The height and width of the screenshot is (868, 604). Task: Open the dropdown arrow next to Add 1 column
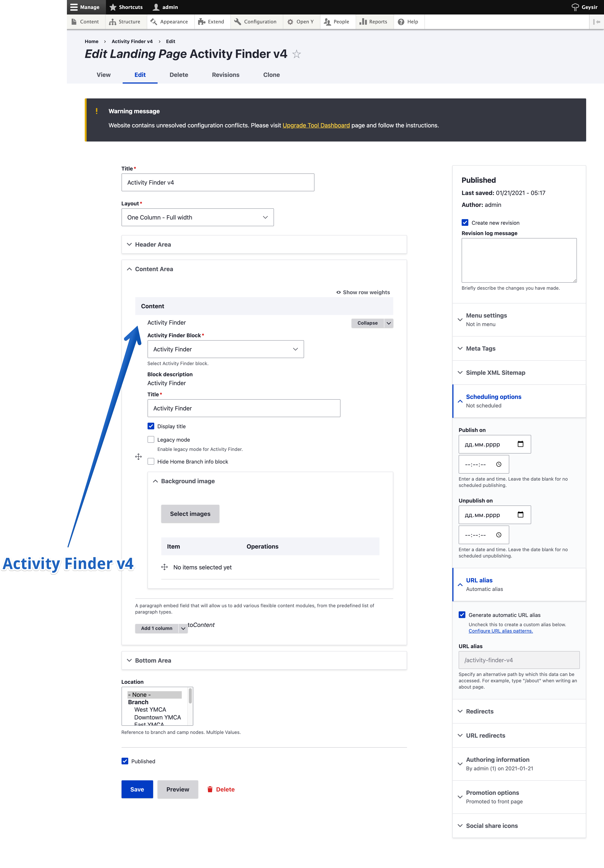coord(183,628)
